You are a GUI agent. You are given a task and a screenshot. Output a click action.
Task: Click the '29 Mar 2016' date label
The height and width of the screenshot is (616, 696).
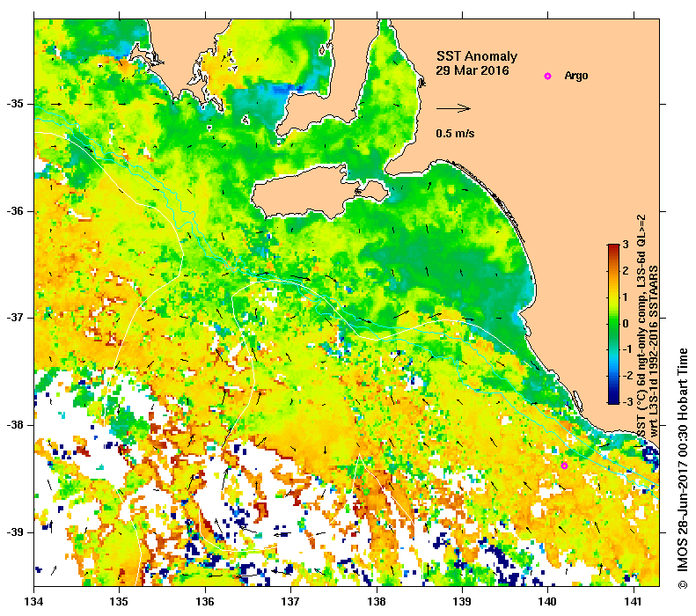pos(473,70)
